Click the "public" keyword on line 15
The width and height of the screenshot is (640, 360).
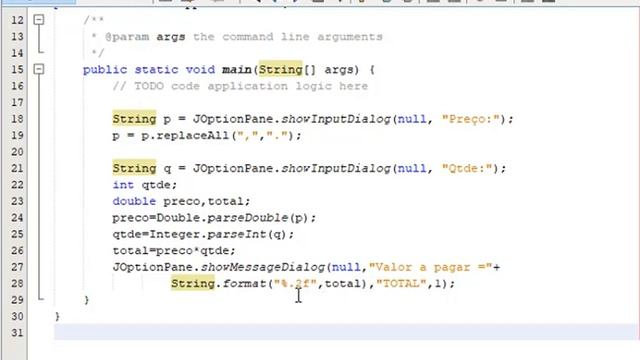click(x=105, y=70)
